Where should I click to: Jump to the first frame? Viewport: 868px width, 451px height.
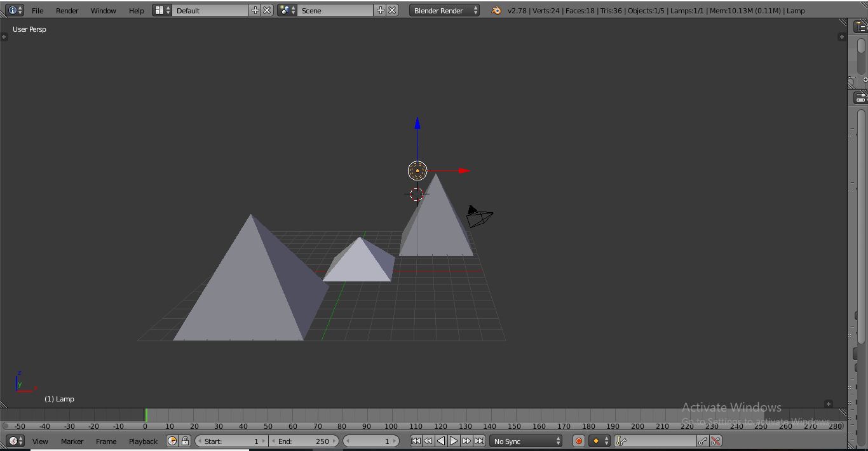point(416,441)
